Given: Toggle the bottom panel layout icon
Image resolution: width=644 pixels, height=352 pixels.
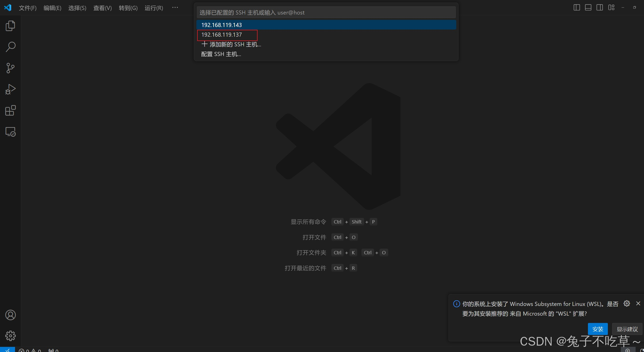Looking at the screenshot, I should [588, 8].
